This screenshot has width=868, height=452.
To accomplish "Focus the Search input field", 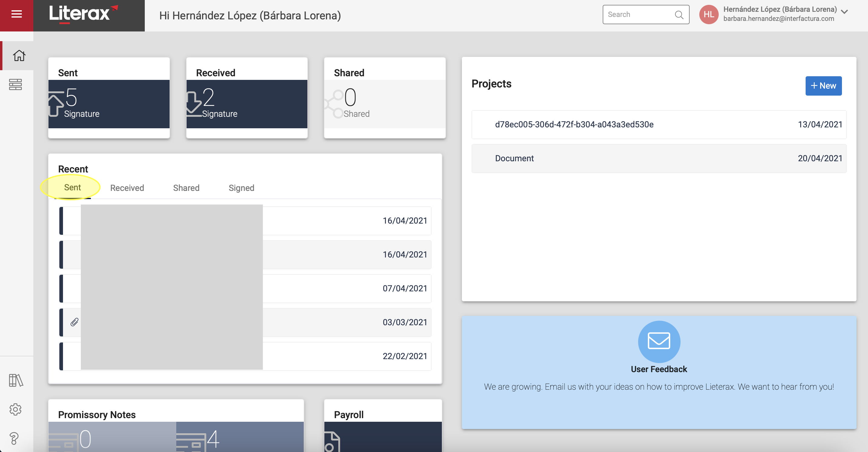I will 646,15.
